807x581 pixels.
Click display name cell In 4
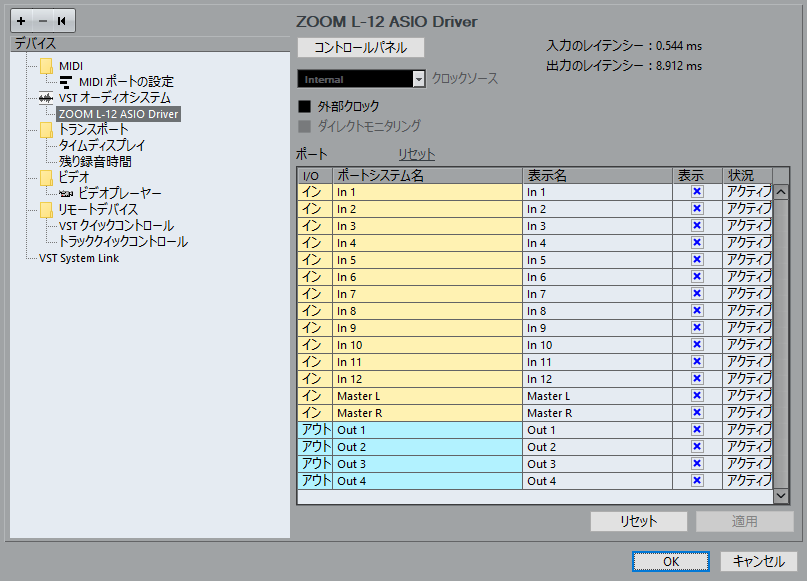click(598, 243)
